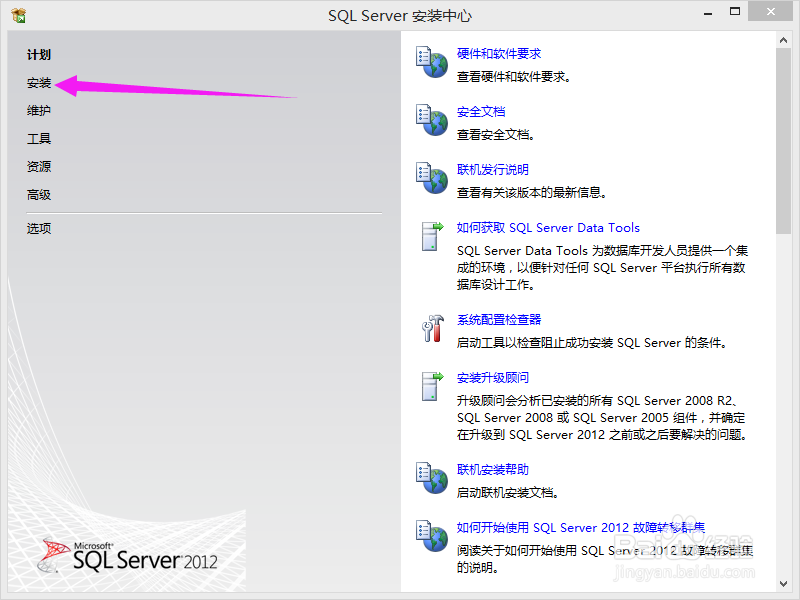The width and height of the screenshot is (800, 600).
Task: Click the text 查看安全文档。
Action: [x=495, y=135]
